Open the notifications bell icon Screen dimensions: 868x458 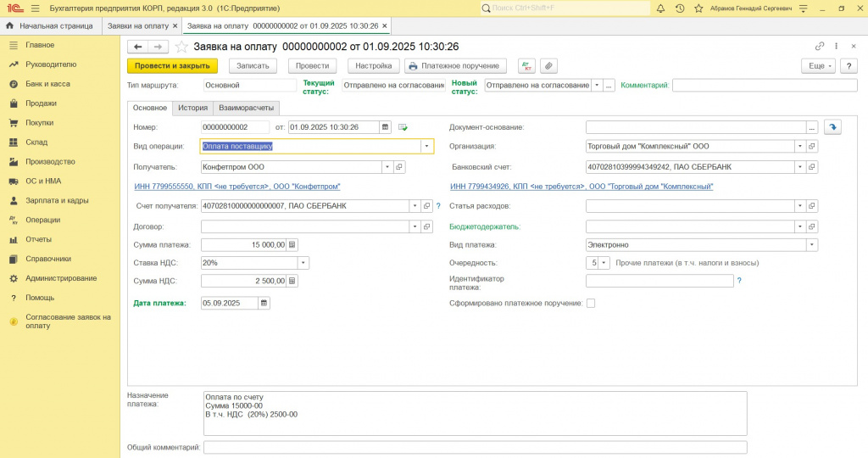tap(660, 8)
